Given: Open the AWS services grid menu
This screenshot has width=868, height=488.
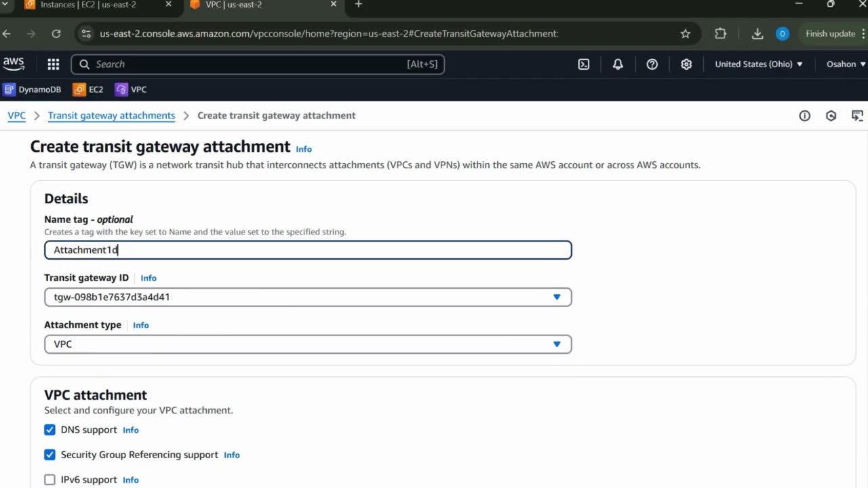Looking at the screenshot, I should [54, 64].
